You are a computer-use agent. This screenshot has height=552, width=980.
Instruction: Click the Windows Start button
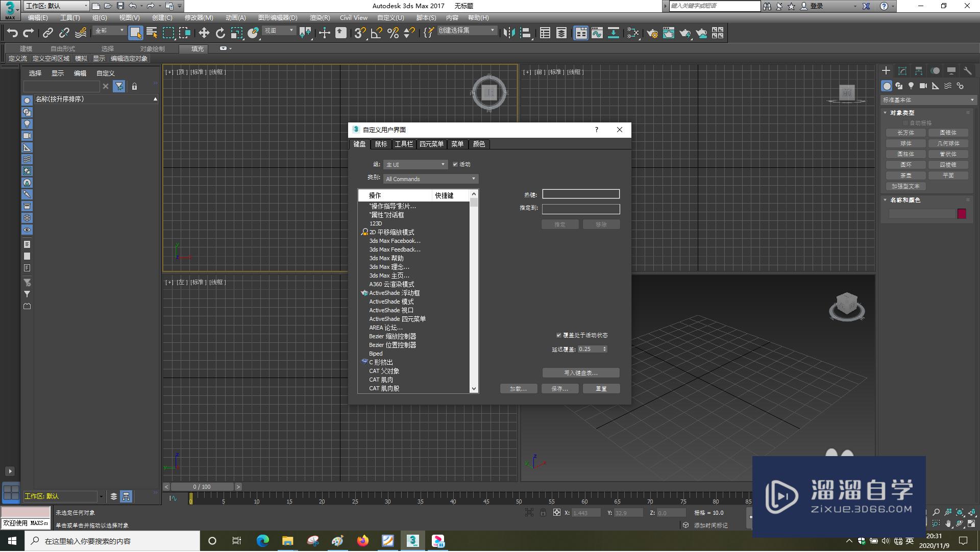[12, 541]
